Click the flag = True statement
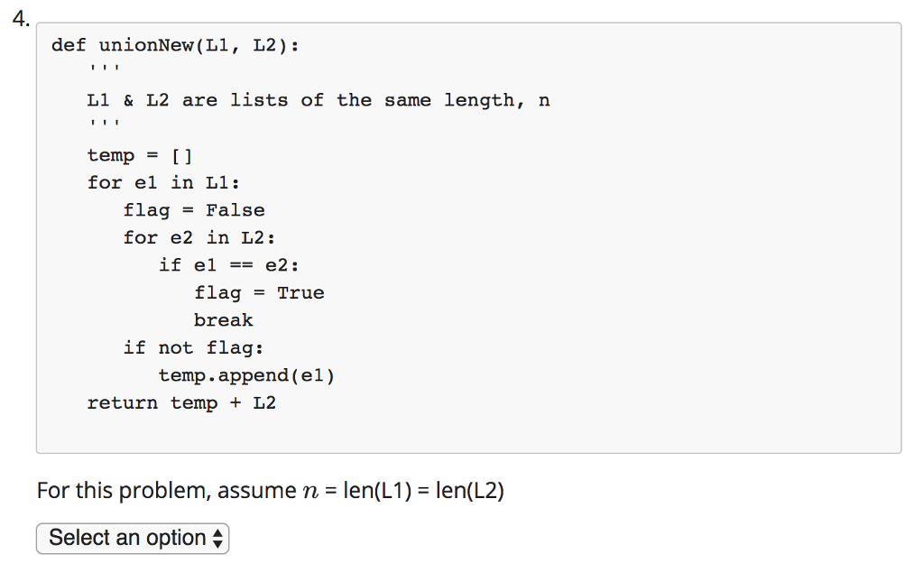This screenshot has width=924, height=582. tap(259, 291)
